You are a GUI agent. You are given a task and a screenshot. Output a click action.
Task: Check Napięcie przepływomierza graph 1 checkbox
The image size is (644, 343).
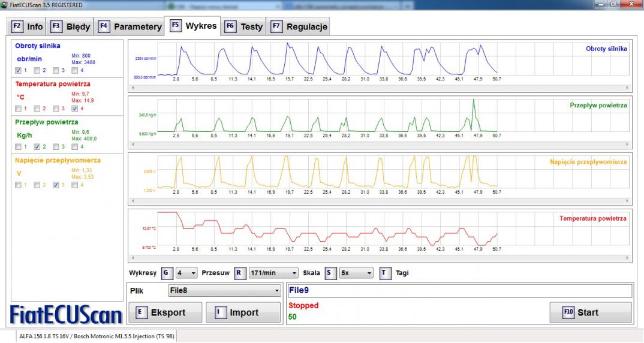(18, 185)
